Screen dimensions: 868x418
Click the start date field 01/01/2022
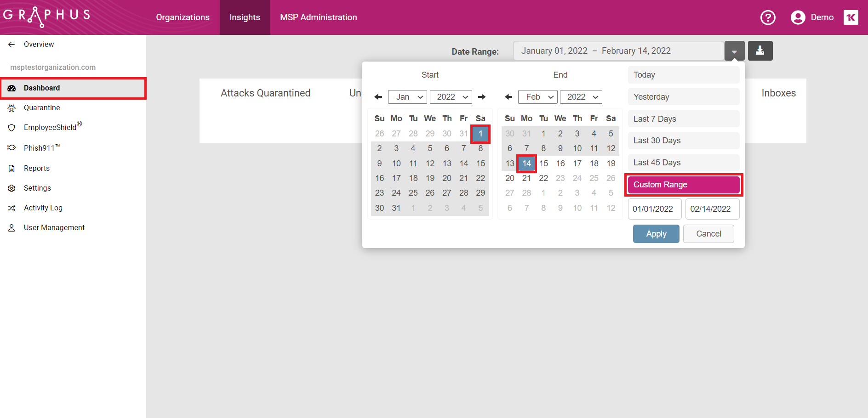click(655, 209)
